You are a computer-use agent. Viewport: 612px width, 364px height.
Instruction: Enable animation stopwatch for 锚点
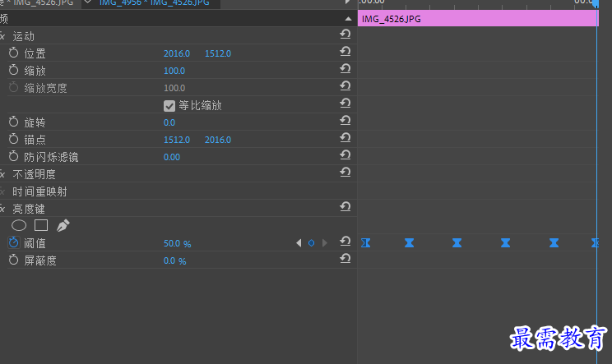[x=14, y=139]
